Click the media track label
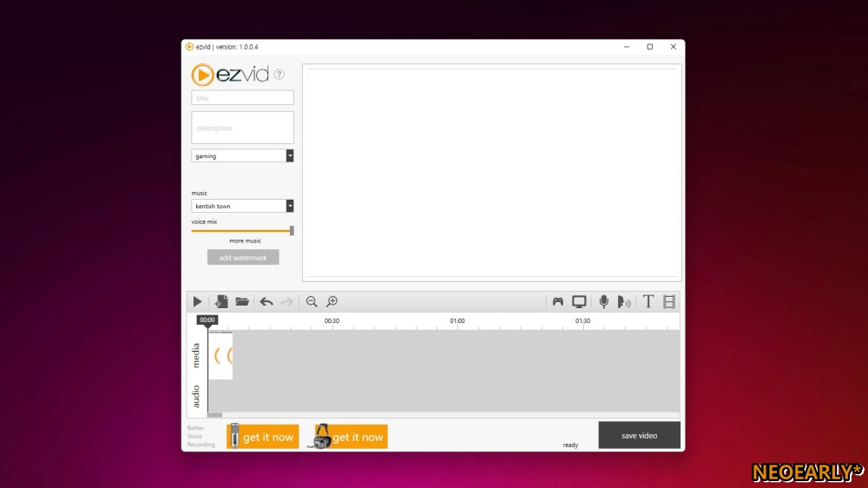 tap(196, 355)
